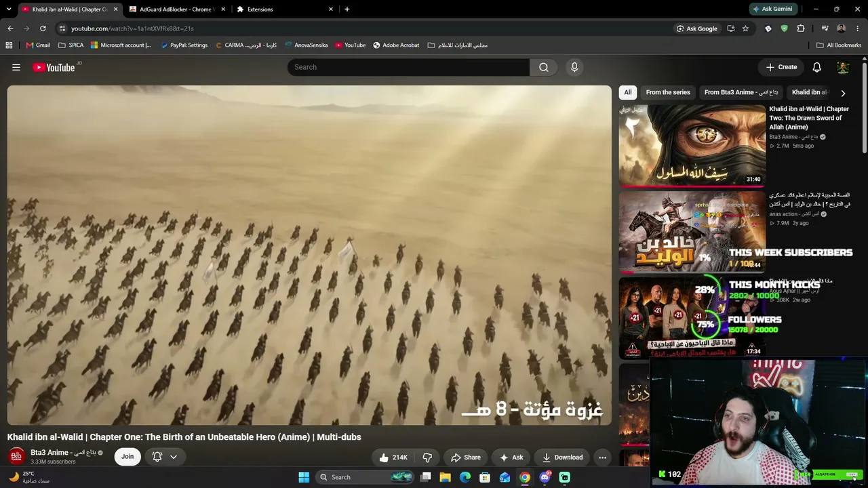Viewport: 868px width, 488px height.
Task: Click the Share button
Action: [466, 457]
